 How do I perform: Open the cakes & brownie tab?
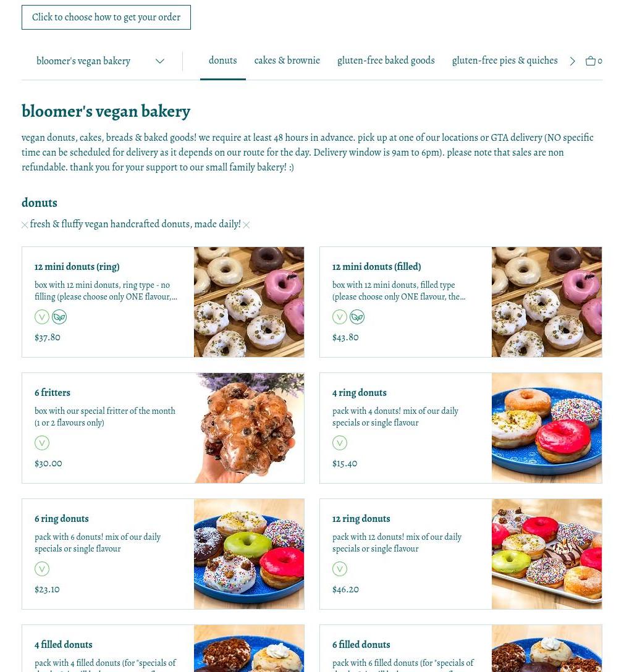pos(287,61)
